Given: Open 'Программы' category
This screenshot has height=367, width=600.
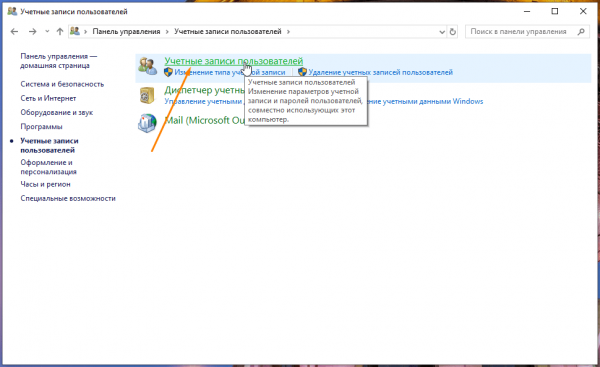Looking at the screenshot, I should click(41, 127).
